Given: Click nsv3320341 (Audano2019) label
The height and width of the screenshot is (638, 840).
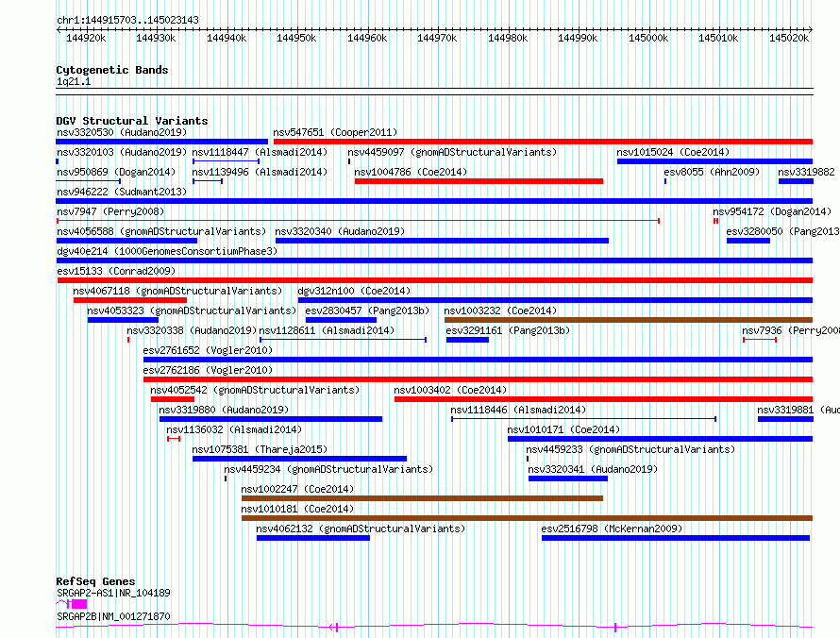Looking at the screenshot, I should click(593, 469).
